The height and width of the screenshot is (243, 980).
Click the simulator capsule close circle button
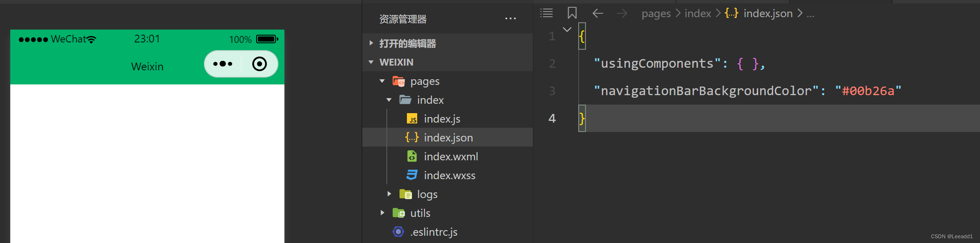[x=260, y=64]
